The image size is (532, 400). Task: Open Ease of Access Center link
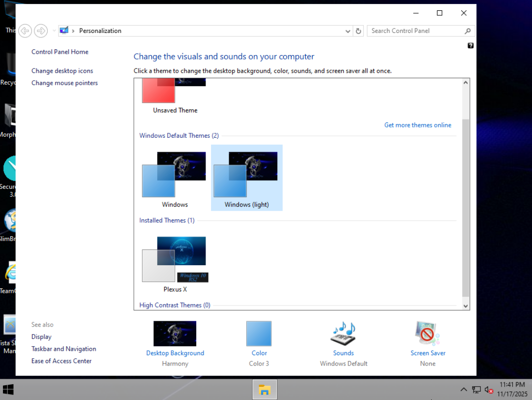click(x=61, y=361)
